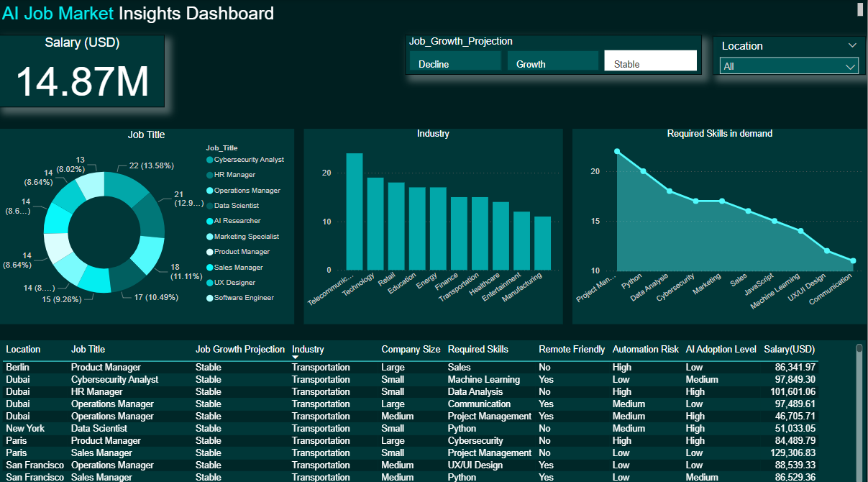Viewport: 868px width, 482px height.
Task: Select Software Engineer in the legend
Action: point(240,298)
